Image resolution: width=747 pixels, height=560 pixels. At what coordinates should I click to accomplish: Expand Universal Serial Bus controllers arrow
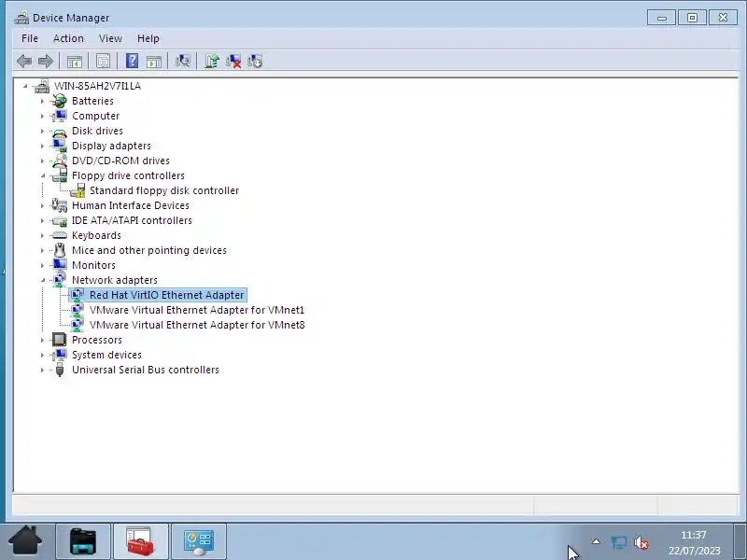pyautogui.click(x=42, y=370)
